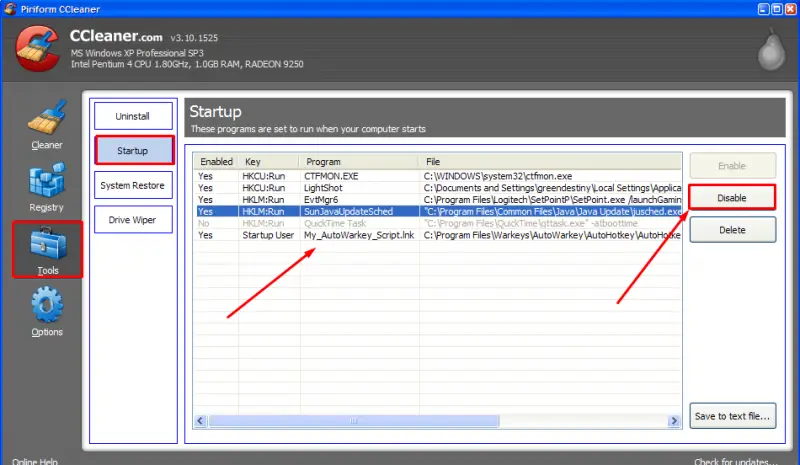This screenshot has height=465, width=800.
Task: Select the LightShot startup entry
Action: [439, 188]
